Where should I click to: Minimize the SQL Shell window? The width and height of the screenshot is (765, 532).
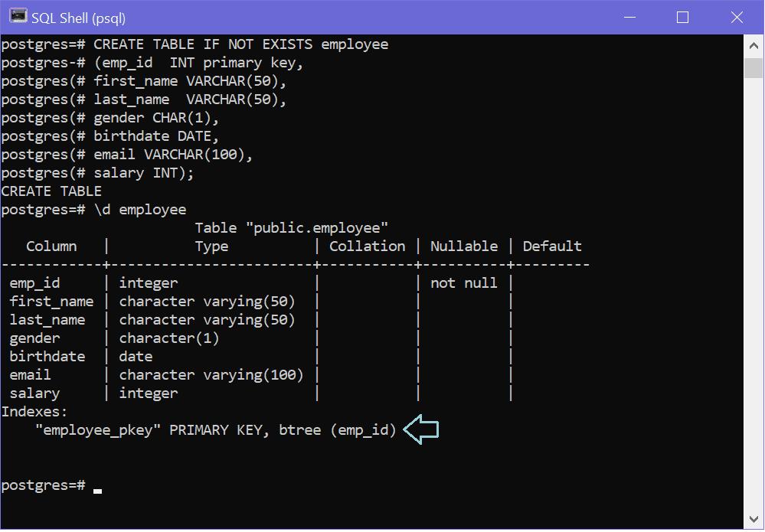(x=629, y=17)
